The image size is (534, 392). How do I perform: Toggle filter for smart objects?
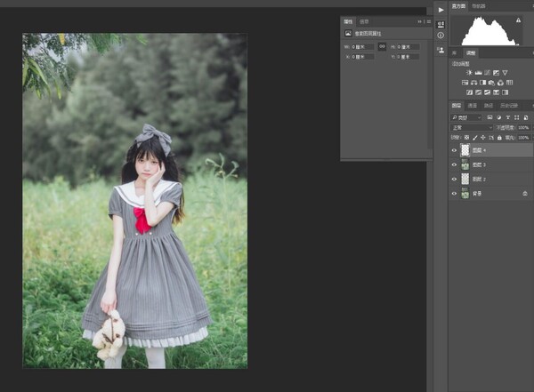pos(526,117)
